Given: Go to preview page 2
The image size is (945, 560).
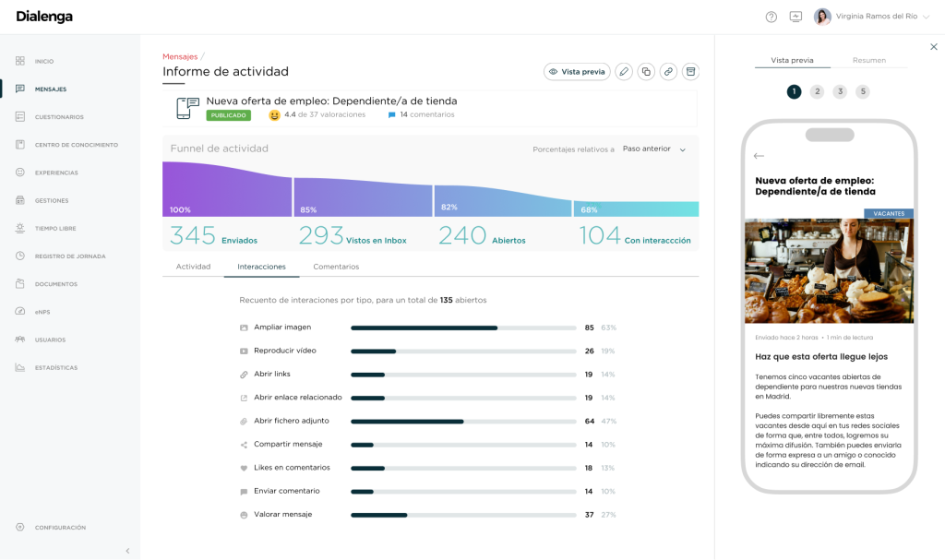Looking at the screenshot, I should 817,91.
